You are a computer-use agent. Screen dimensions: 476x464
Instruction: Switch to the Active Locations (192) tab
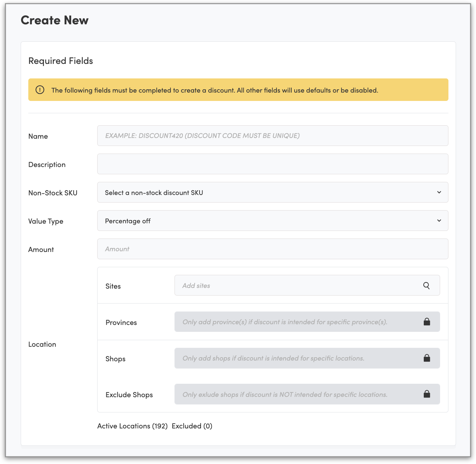132,426
